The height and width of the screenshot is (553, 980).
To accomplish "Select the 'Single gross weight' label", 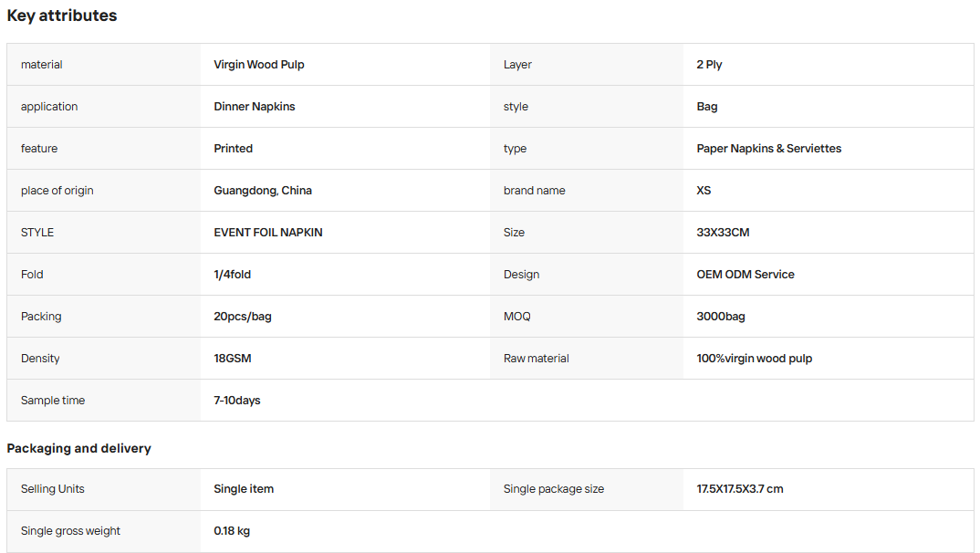I will [x=70, y=530].
